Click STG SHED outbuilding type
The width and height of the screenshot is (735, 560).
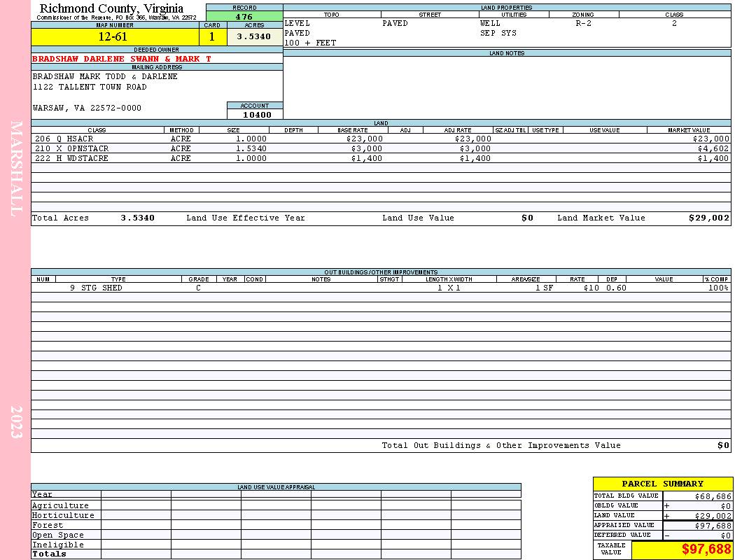pyautogui.click(x=101, y=288)
